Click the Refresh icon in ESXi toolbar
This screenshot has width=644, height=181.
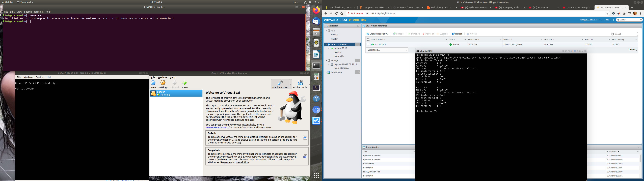[x=453, y=34]
